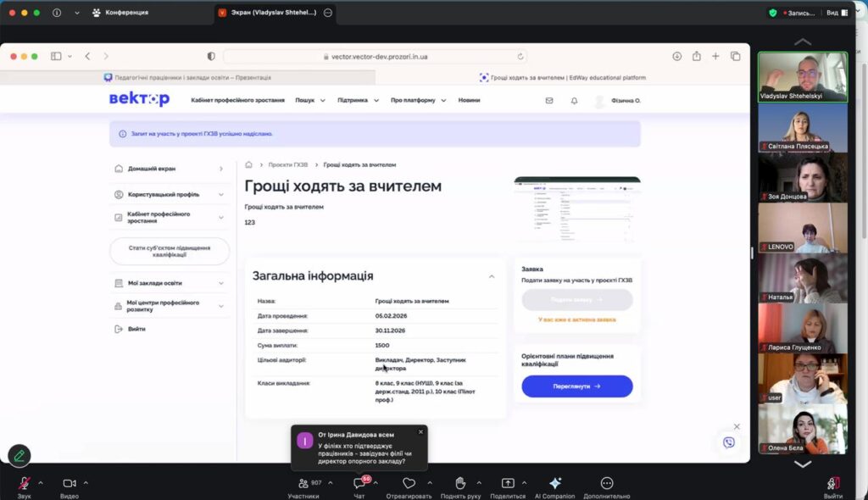
Task: Click Vladyslav Shtehelskyi's video thumbnail
Action: [x=802, y=77]
